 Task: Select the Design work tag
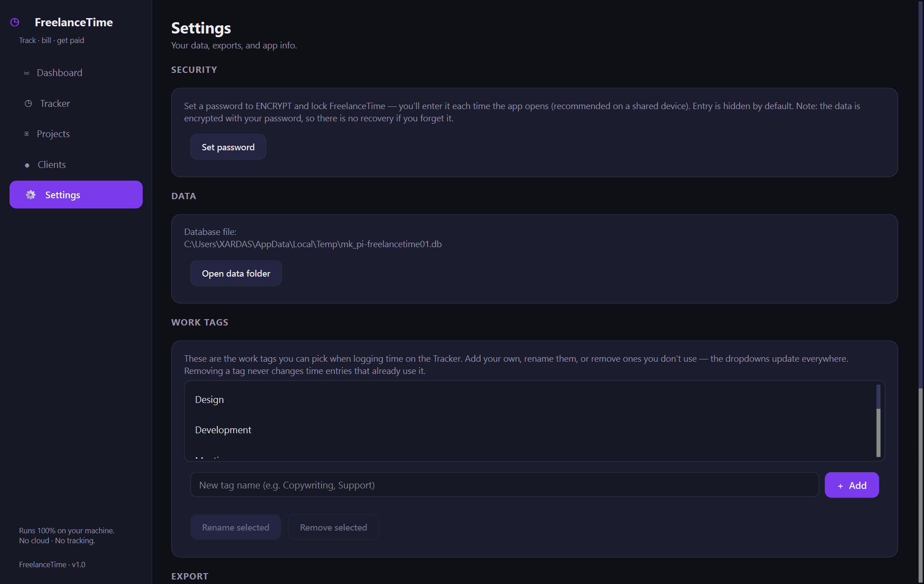(530, 400)
